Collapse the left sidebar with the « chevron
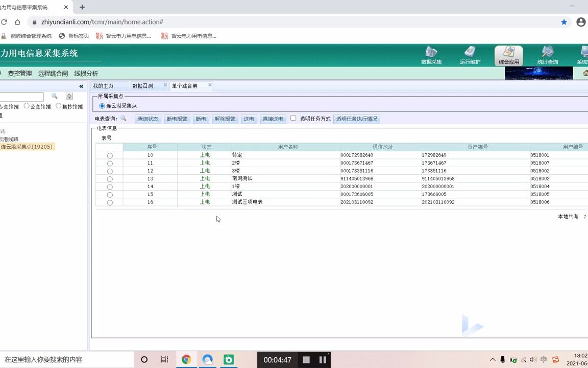588x368 pixels. [x=81, y=86]
